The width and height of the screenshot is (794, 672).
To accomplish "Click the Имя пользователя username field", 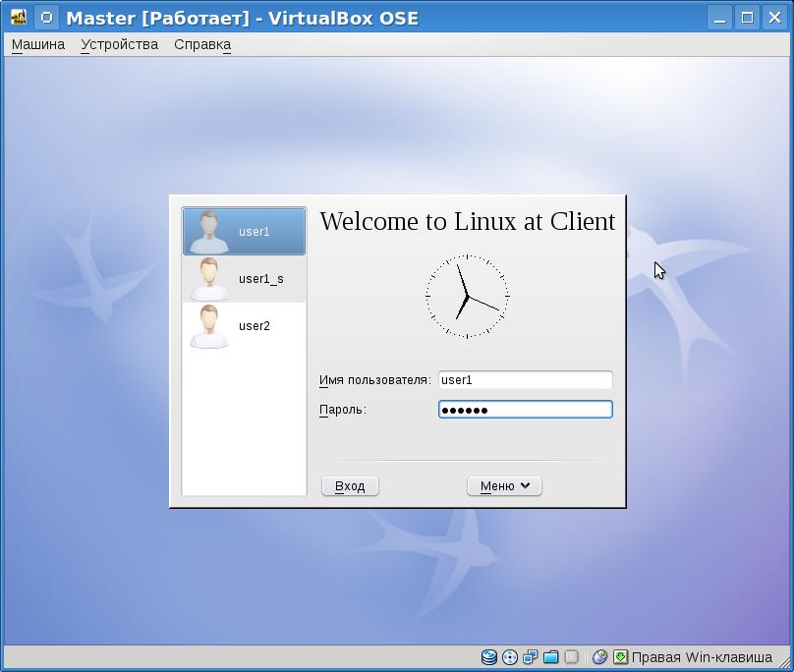I will coord(525,380).
